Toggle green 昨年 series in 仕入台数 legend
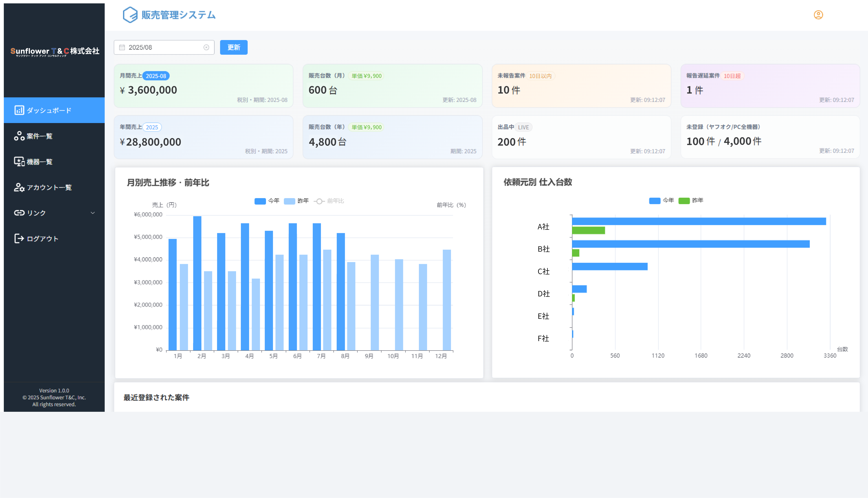This screenshot has width=868, height=498. 691,200
